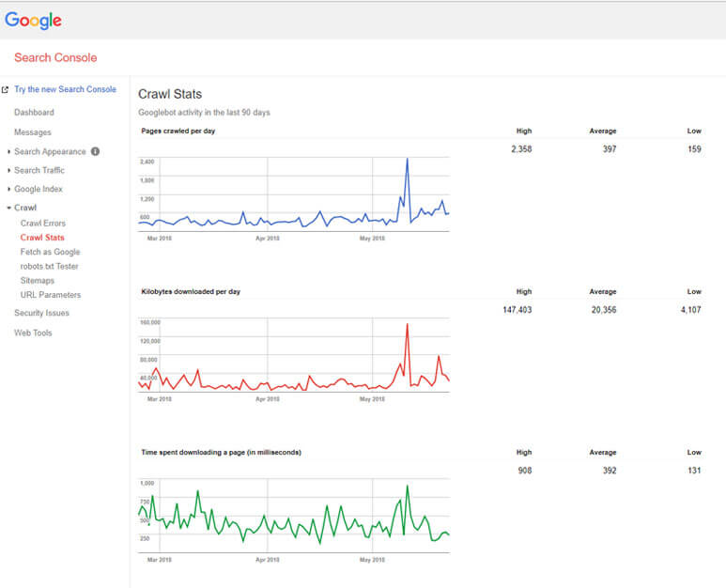
Task: Click 'Googlebot activity in the last 90 days' text
Action: [x=204, y=113]
